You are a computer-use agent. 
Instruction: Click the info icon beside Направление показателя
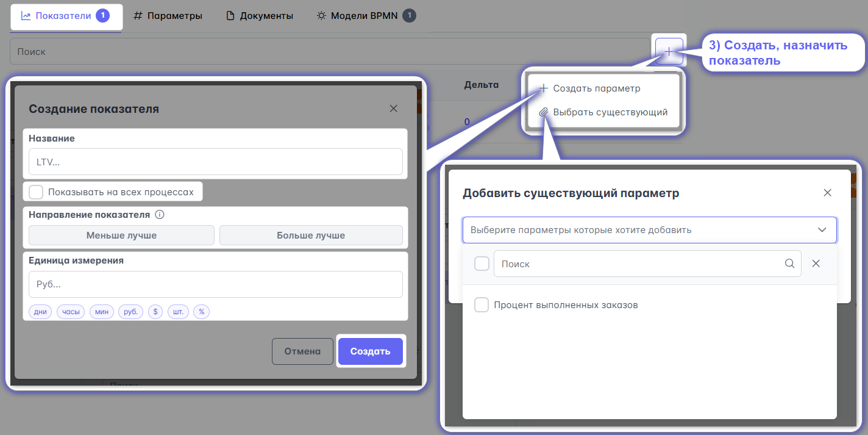click(160, 215)
